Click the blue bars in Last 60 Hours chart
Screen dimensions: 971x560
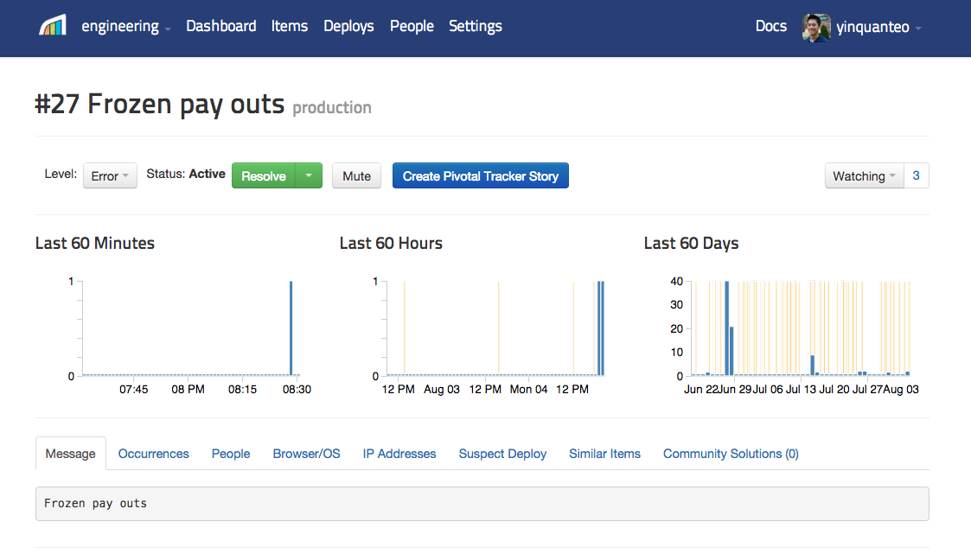(x=601, y=328)
